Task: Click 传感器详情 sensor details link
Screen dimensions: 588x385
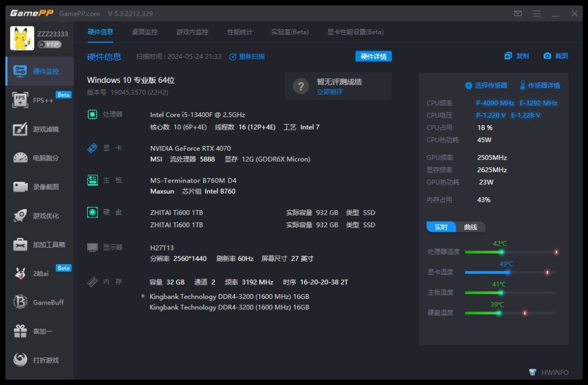Action: point(544,85)
